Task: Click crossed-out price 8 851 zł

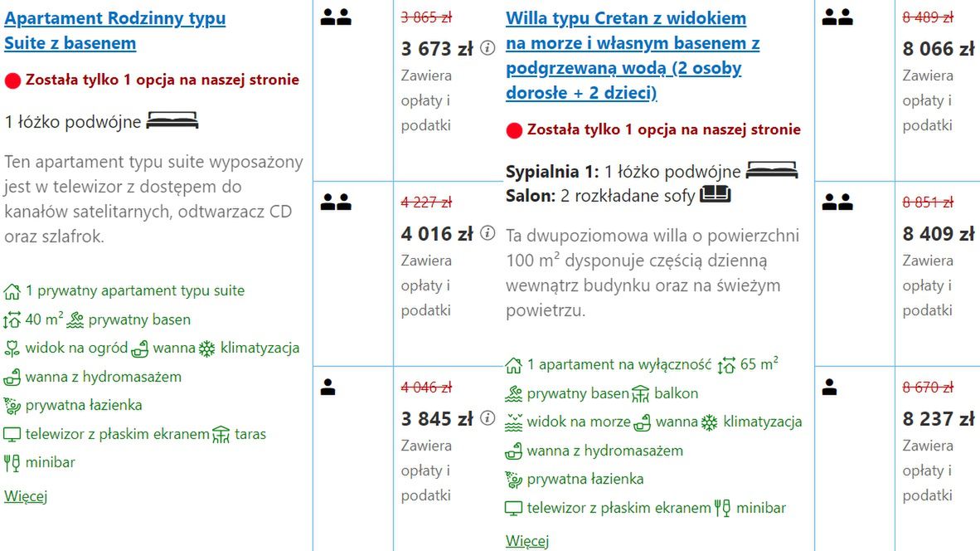Action: (x=928, y=202)
